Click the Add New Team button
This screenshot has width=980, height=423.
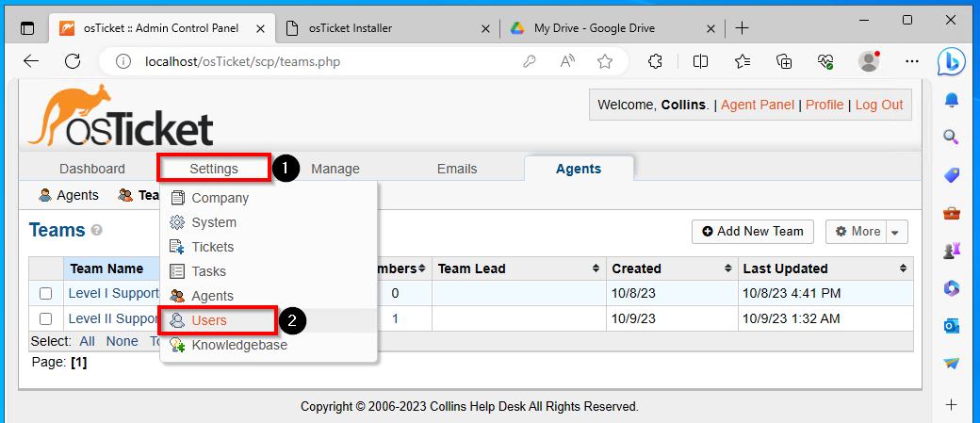(753, 232)
